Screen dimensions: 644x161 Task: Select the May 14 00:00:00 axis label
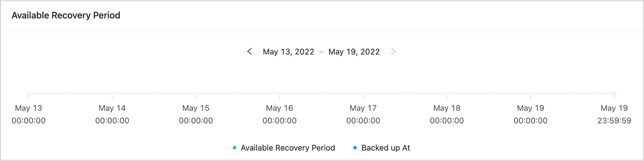[112, 114]
